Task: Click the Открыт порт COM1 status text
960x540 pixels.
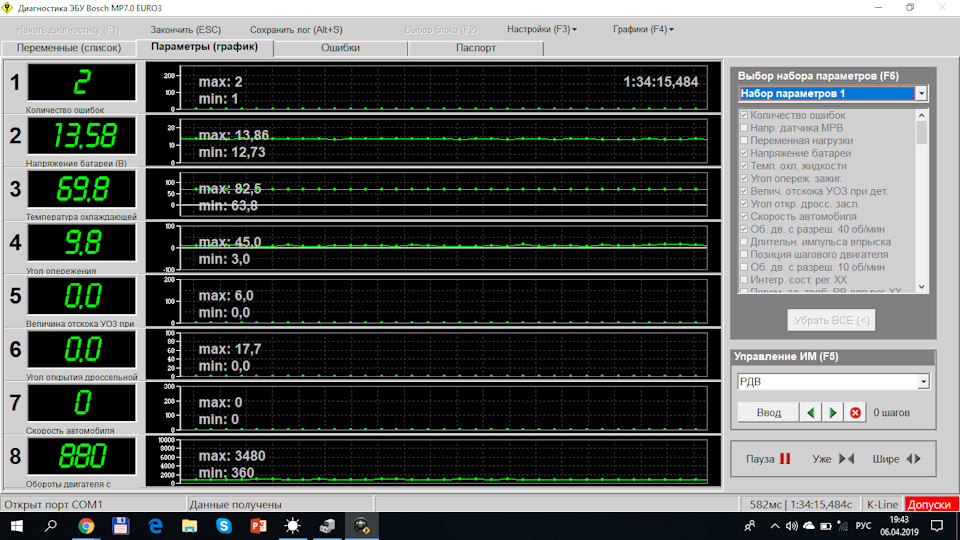Action: pos(53,504)
